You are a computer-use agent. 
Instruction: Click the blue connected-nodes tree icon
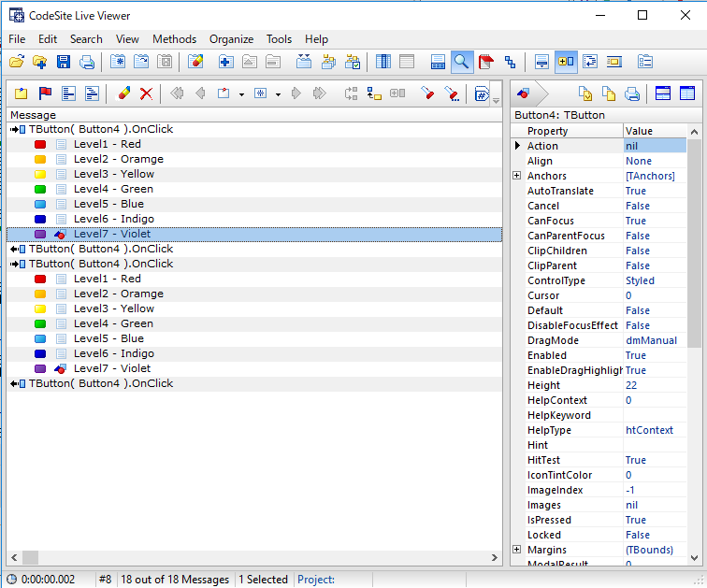[510, 62]
